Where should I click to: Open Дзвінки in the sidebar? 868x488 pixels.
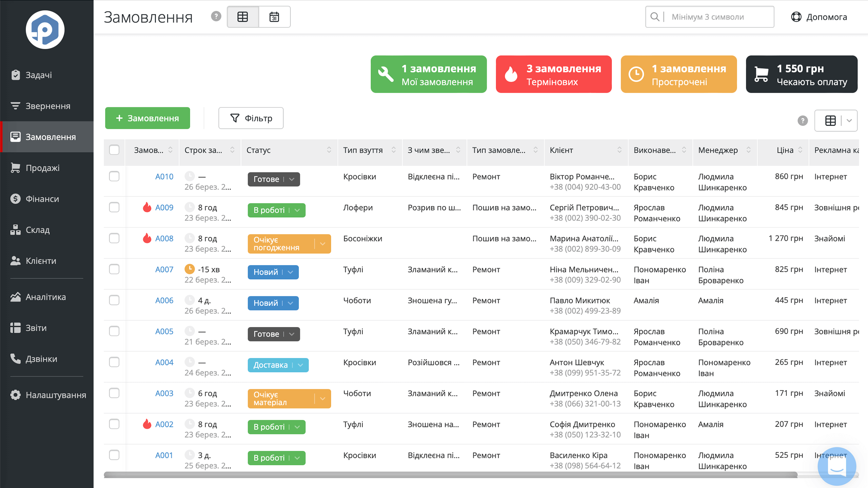tap(47, 359)
